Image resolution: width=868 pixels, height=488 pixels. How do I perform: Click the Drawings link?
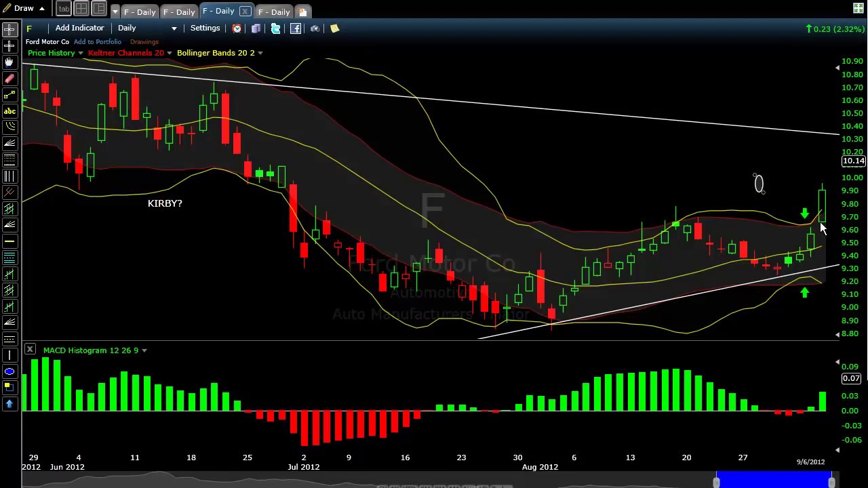pyautogui.click(x=144, y=42)
